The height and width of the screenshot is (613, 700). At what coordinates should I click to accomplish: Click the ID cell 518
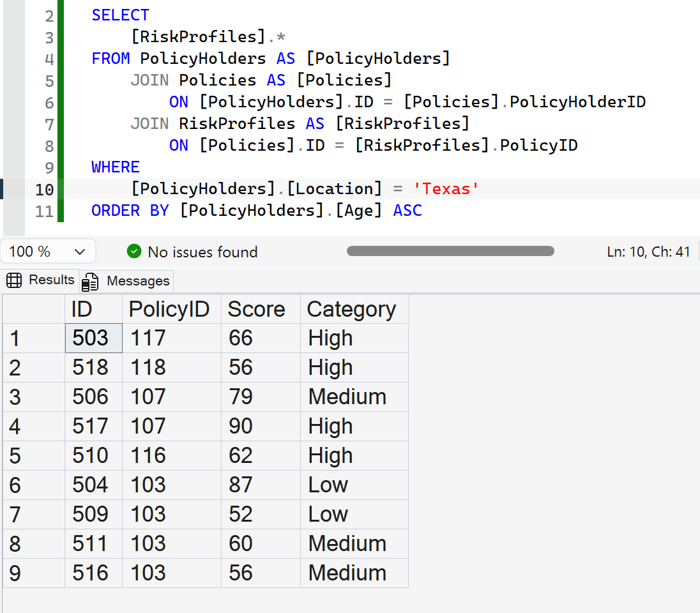point(93,367)
